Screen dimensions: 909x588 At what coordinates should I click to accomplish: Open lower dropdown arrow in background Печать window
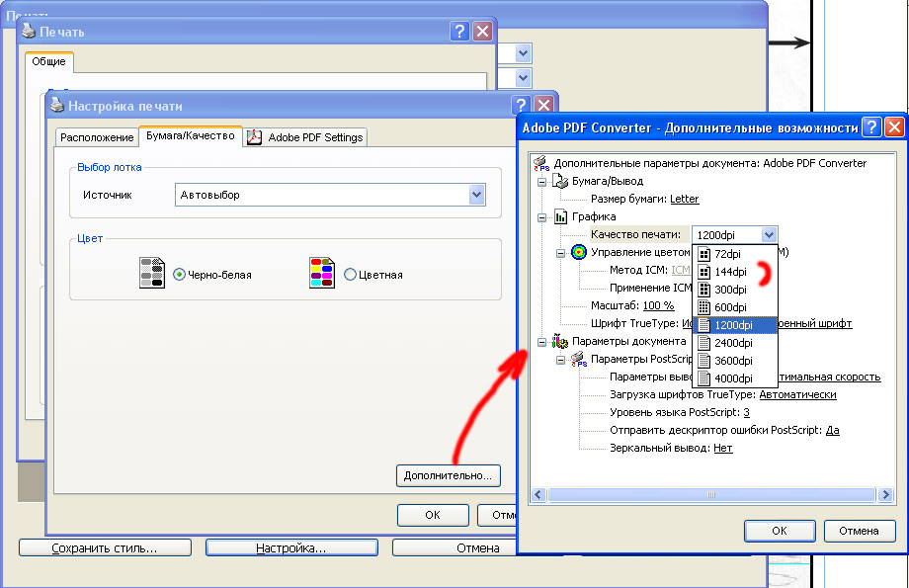pyautogui.click(x=523, y=77)
